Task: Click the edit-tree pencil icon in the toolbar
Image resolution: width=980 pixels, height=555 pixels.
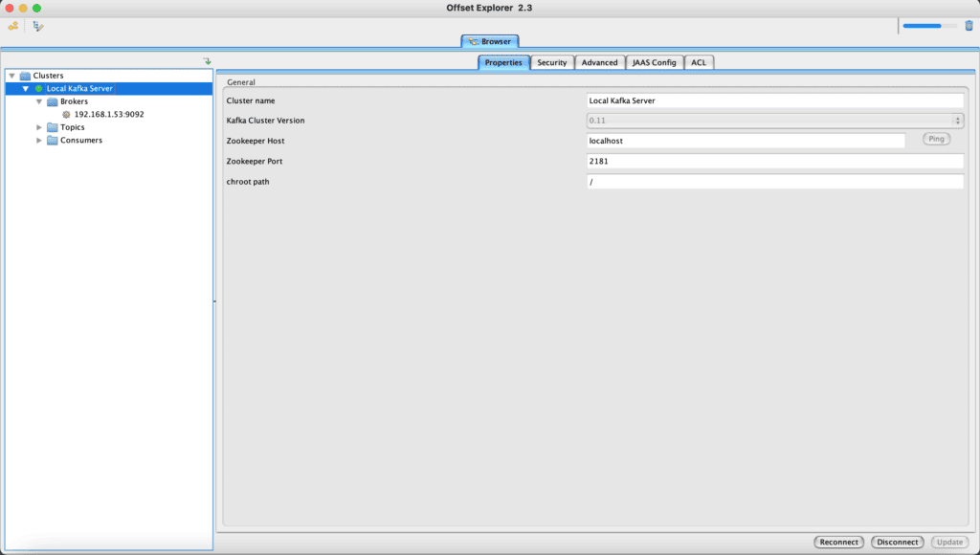Action: click(38, 26)
